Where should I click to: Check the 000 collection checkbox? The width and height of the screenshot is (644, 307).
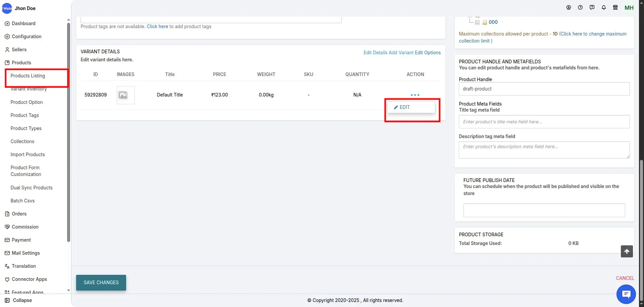coord(477,22)
